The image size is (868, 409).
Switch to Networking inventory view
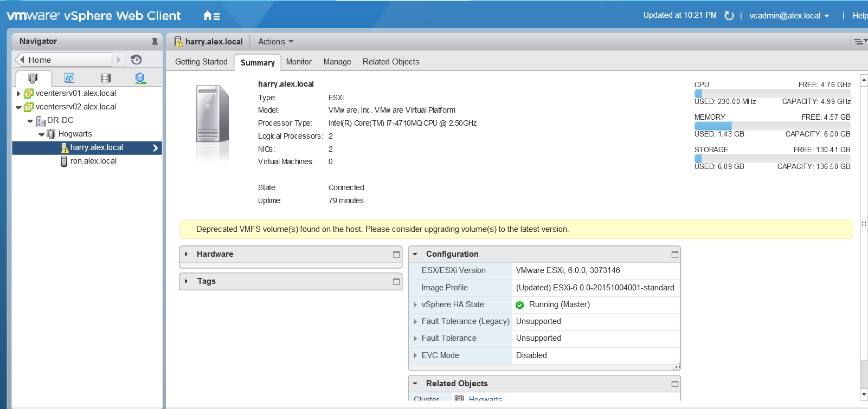click(140, 78)
